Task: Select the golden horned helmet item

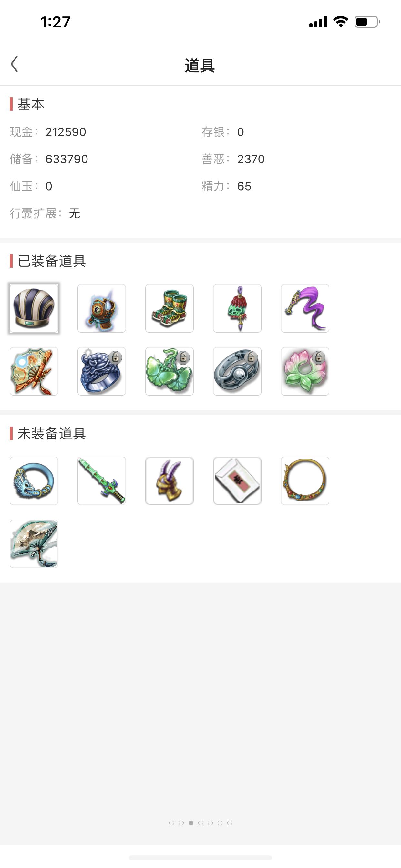Action: [x=170, y=481]
